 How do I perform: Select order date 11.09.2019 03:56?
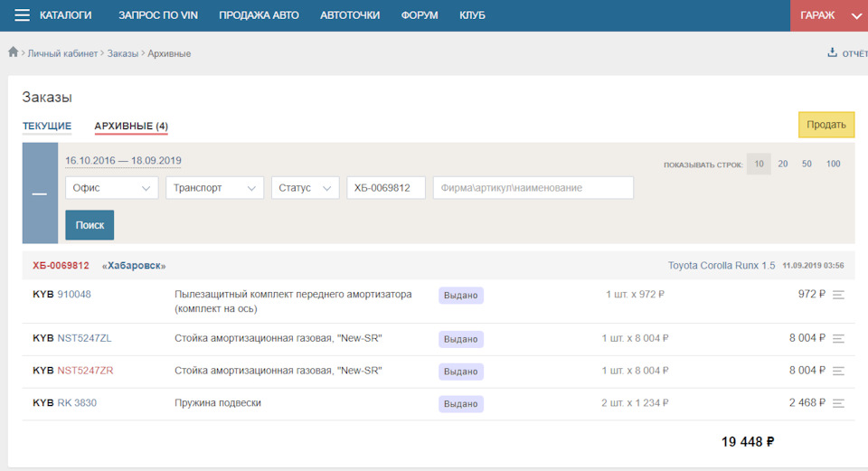tap(813, 266)
